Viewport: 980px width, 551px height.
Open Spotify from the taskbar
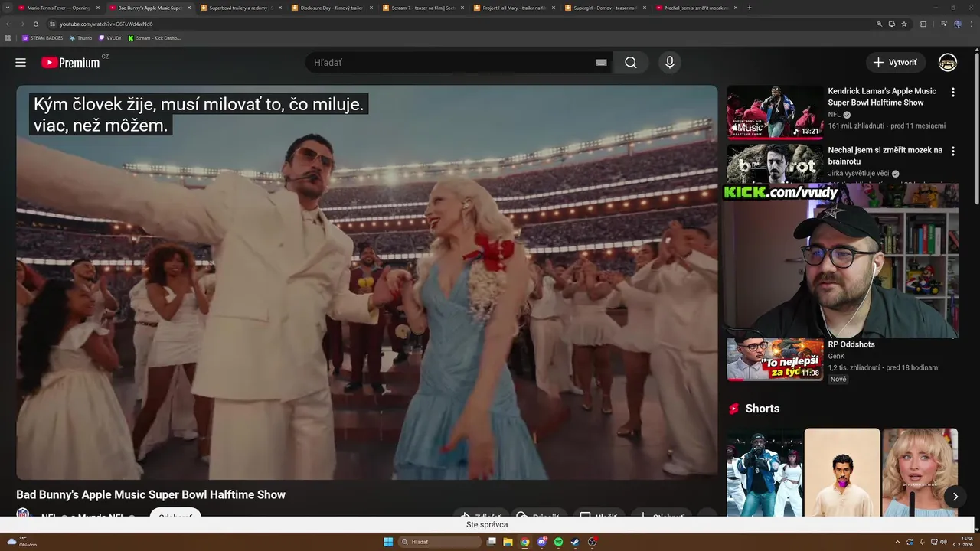point(558,542)
